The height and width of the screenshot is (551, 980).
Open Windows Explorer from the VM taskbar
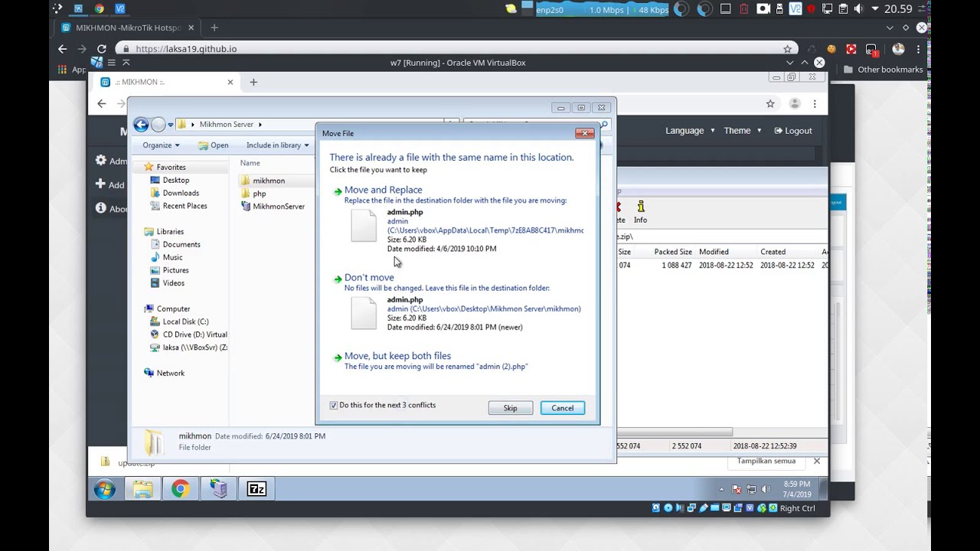tap(142, 489)
